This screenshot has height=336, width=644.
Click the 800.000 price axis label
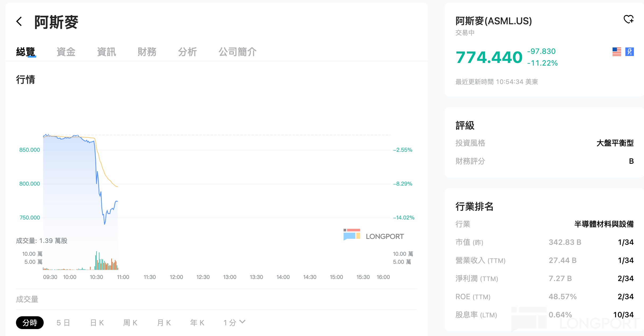click(x=30, y=184)
